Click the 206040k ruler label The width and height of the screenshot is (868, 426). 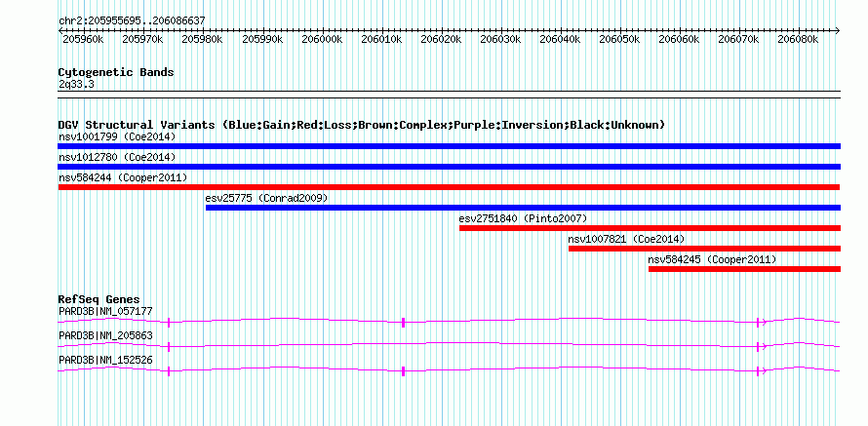560,39
